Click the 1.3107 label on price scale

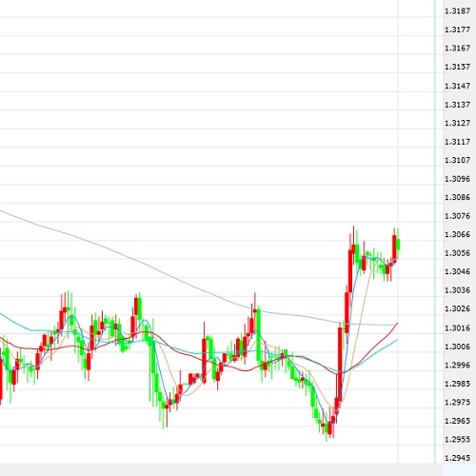[457, 160]
